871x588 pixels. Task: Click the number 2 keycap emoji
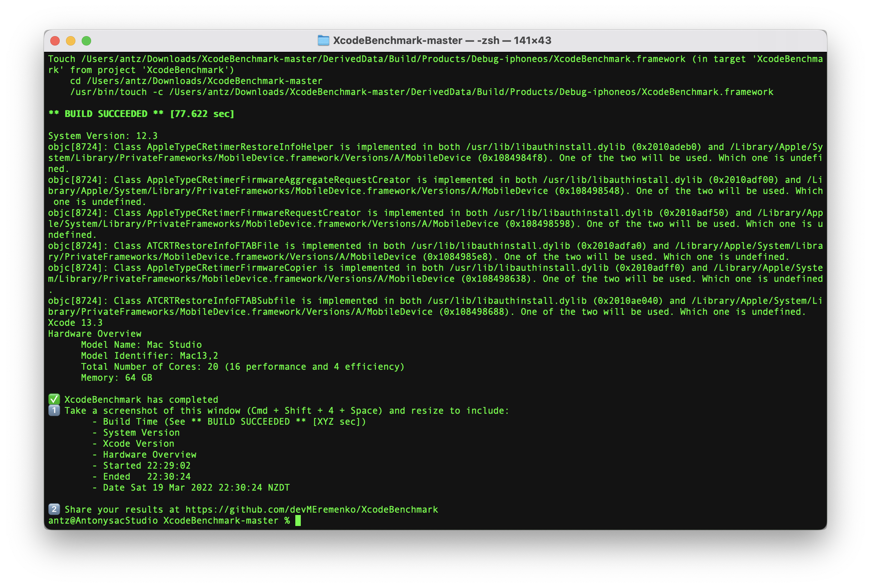(54, 509)
